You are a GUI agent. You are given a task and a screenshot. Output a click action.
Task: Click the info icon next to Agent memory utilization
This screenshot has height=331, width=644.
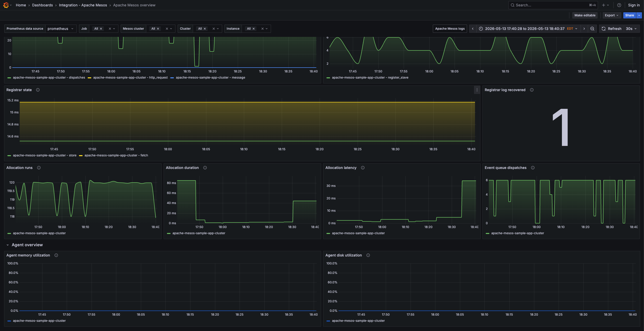56,255
